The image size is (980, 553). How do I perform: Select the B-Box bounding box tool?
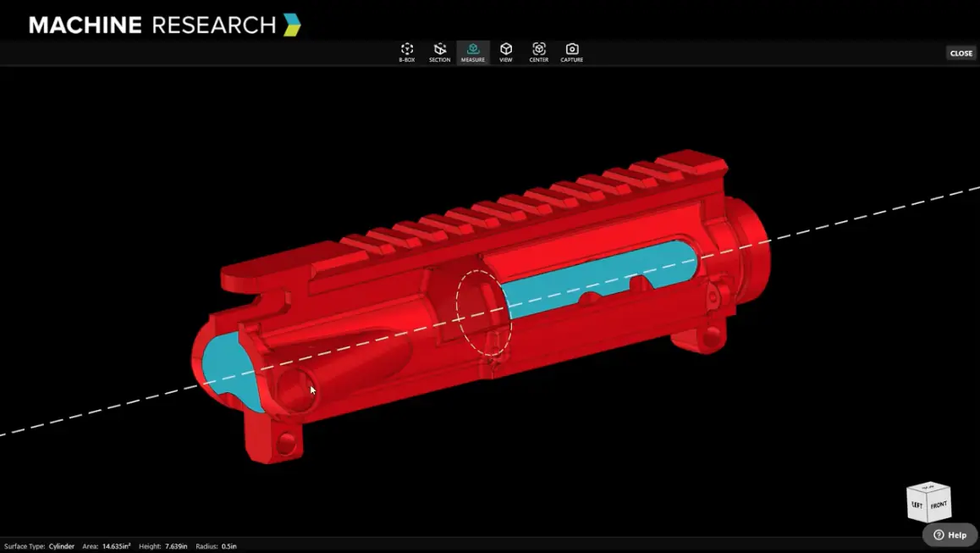point(407,53)
